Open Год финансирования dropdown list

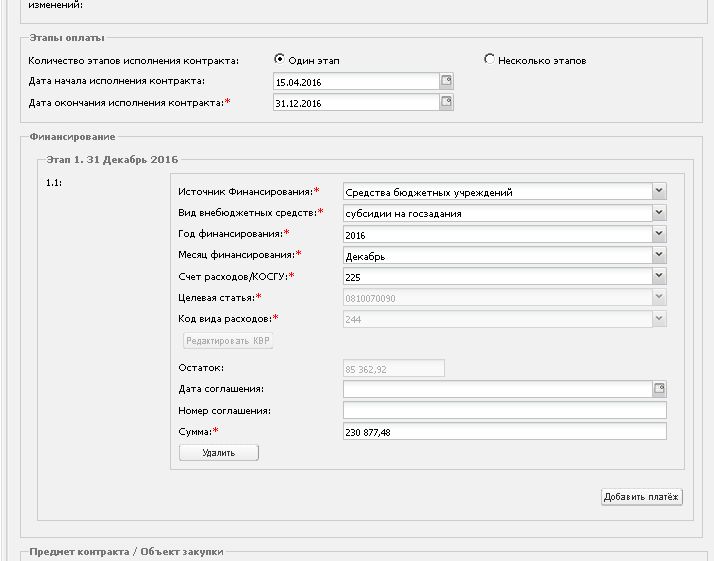(659, 234)
